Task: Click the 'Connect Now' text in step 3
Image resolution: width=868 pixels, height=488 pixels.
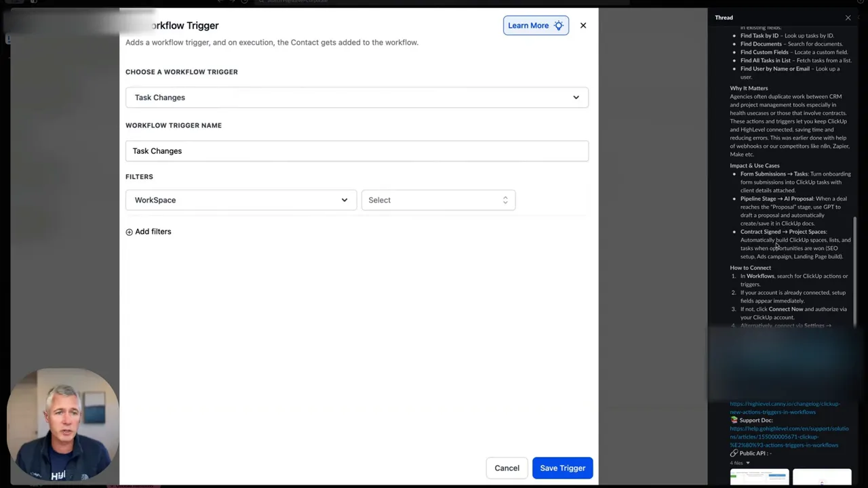Action: point(785,309)
